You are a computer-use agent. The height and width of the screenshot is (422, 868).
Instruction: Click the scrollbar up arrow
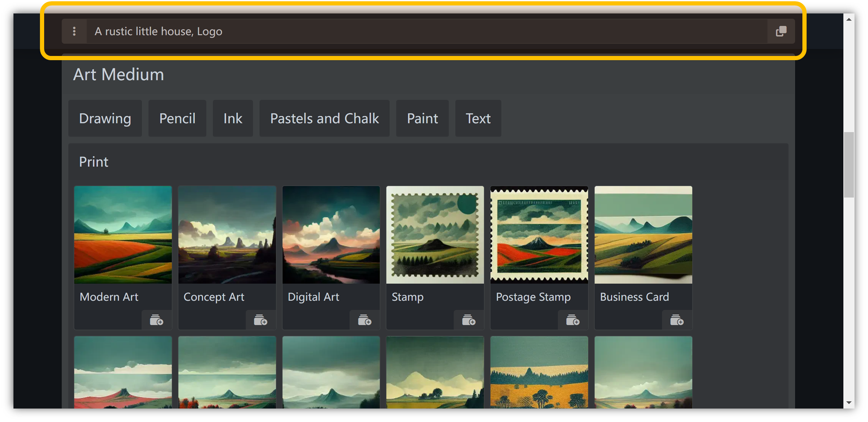849,19
